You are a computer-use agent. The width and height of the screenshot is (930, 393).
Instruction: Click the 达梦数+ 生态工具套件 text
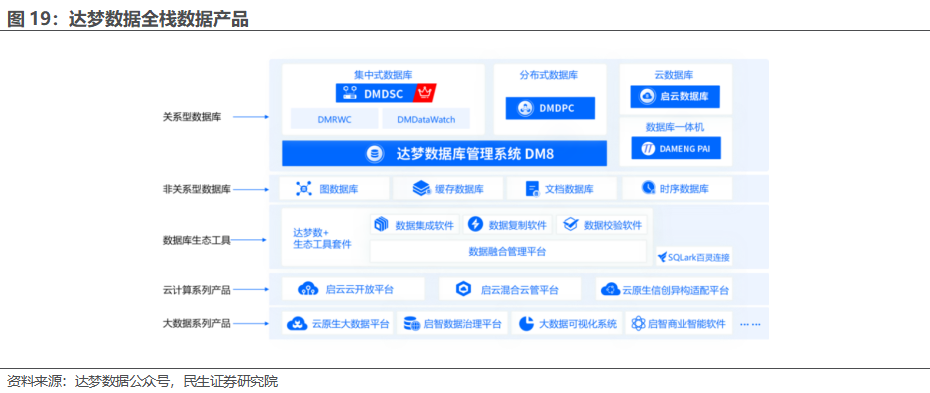pos(322,238)
